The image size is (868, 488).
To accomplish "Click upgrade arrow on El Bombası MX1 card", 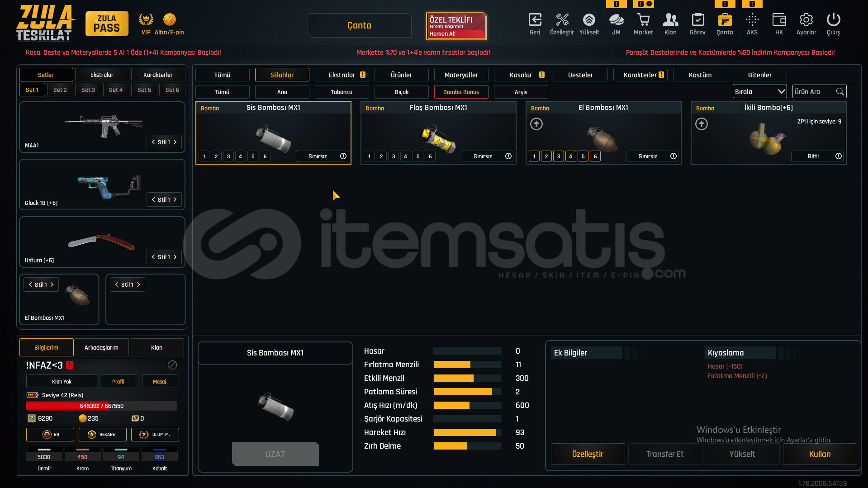I will tap(536, 124).
